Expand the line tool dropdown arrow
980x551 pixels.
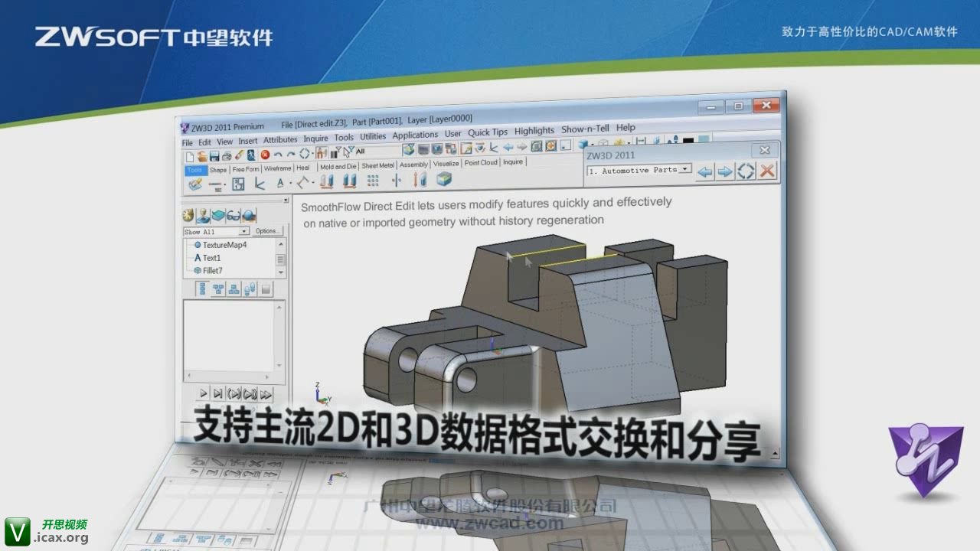pos(224,186)
